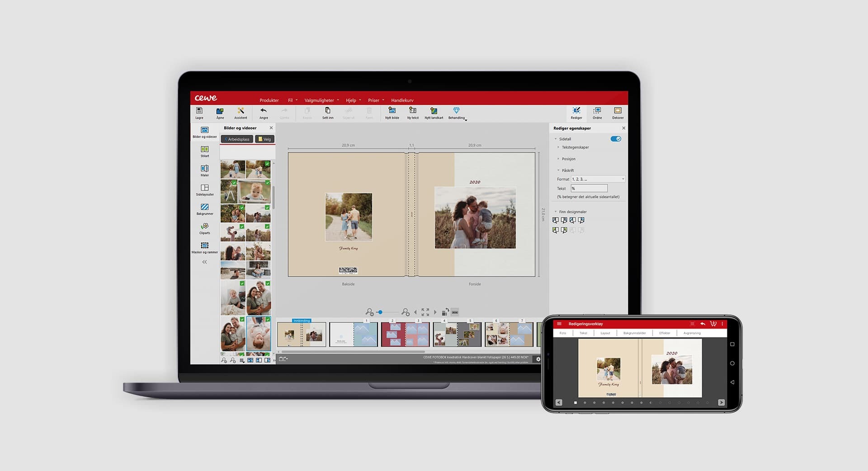Fit the page to view with expand arrows
The height and width of the screenshot is (471, 868).
point(425,312)
